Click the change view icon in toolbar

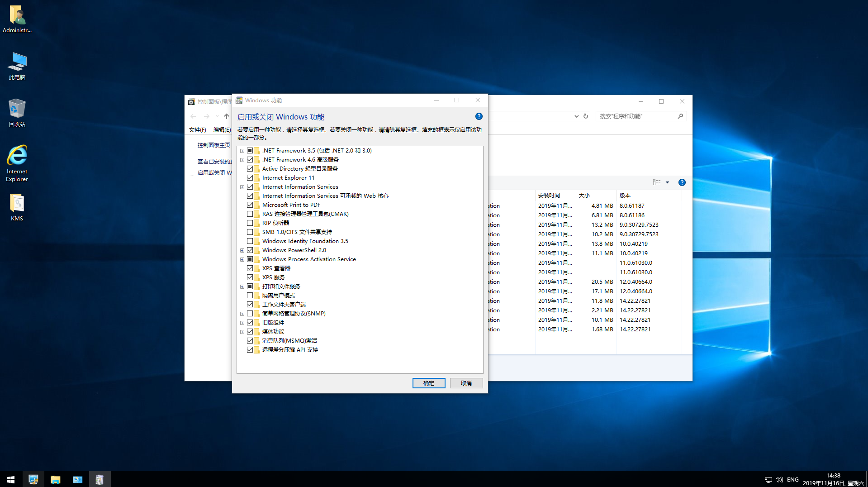(657, 182)
